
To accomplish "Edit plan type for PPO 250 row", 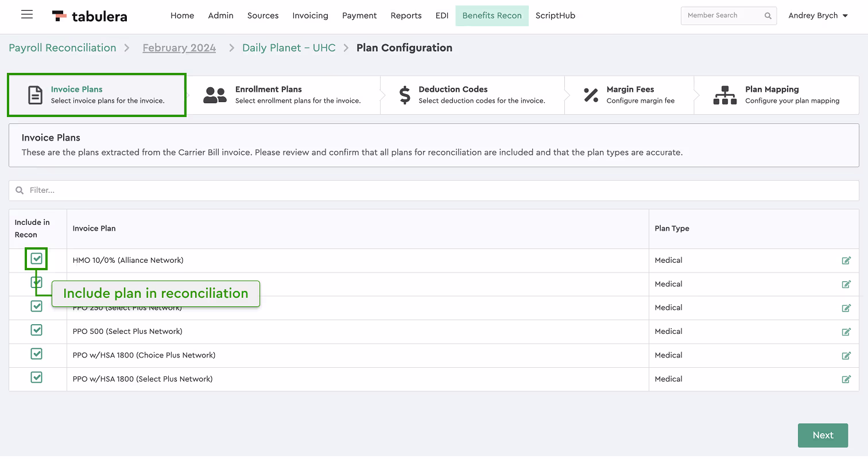I will tap(846, 308).
